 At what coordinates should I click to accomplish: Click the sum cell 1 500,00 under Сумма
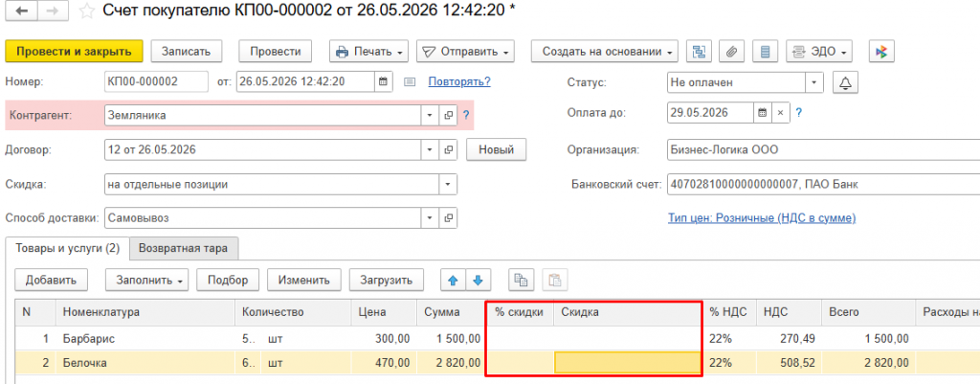[x=452, y=338]
